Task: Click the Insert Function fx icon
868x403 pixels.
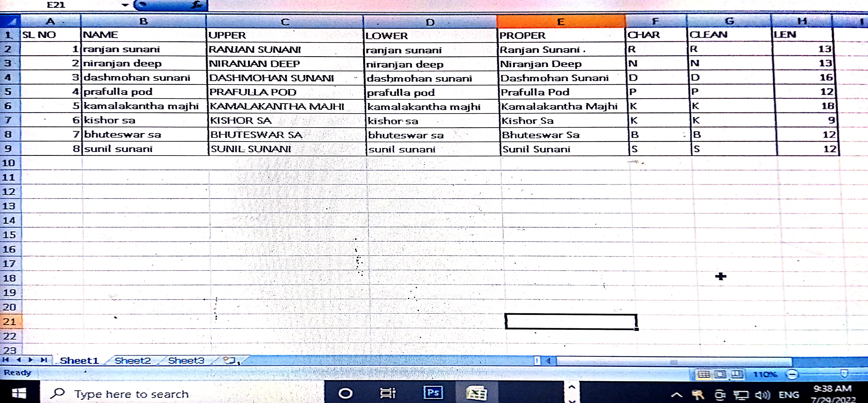Action: click(197, 5)
